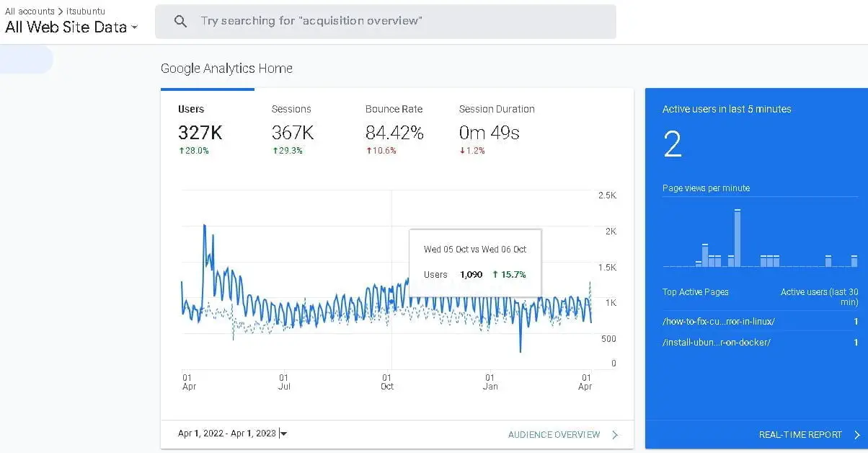Click the arrow beside AUDIENCE OVERVIEW
The height and width of the screenshot is (453, 868).
coord(615,435)
